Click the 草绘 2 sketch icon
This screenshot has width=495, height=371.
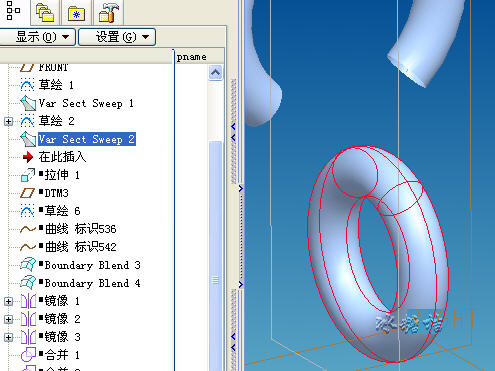click(27, 121)
